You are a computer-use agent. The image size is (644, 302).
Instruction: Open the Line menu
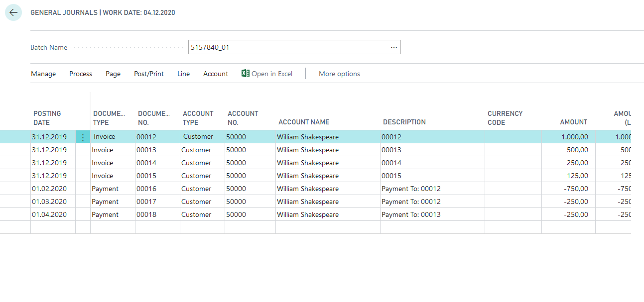click(183, 74)
